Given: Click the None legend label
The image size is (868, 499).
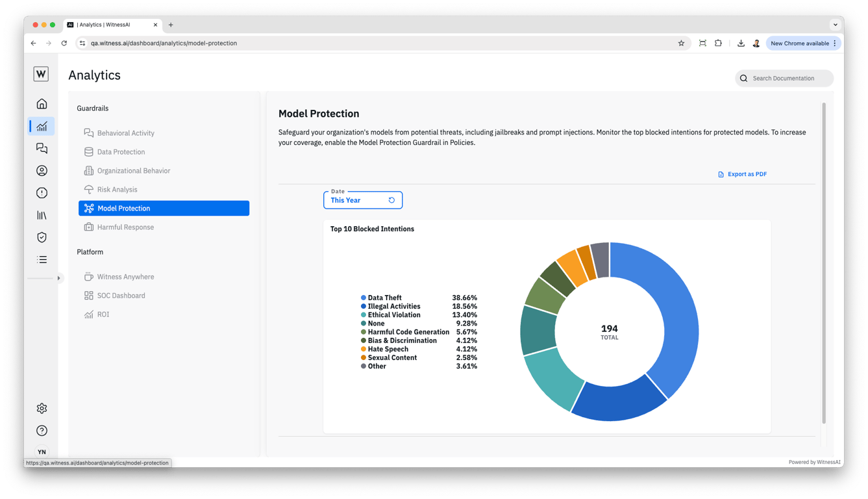Looking at the screenshot, I should point(376,324).
